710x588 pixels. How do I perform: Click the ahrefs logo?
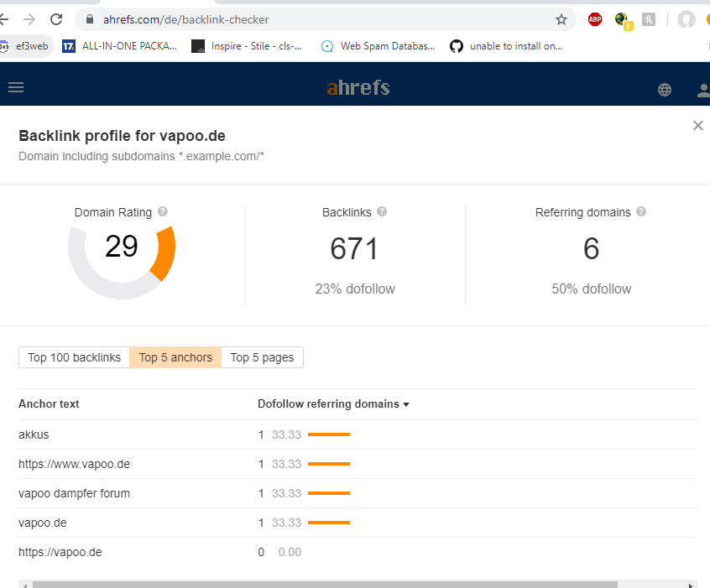coord(358,87)
